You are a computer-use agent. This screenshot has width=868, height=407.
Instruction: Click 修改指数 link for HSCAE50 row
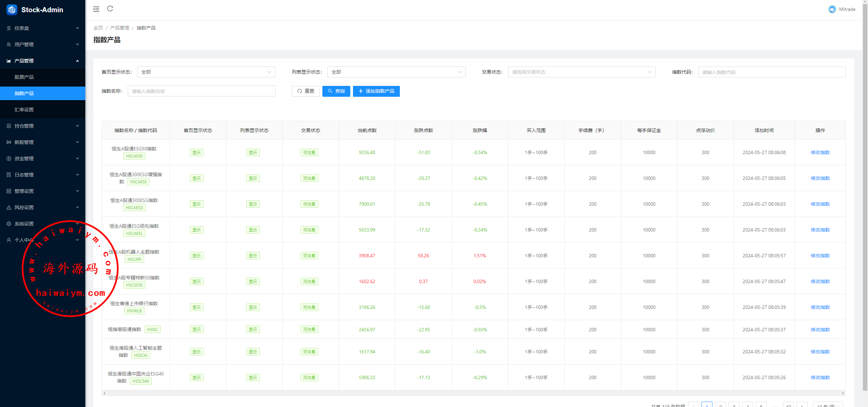click(x=820, y=152)
